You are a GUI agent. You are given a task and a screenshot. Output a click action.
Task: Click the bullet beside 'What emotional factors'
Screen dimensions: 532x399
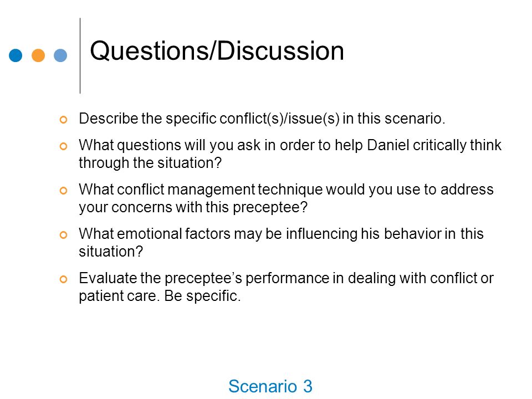click(x=63, y=235)
